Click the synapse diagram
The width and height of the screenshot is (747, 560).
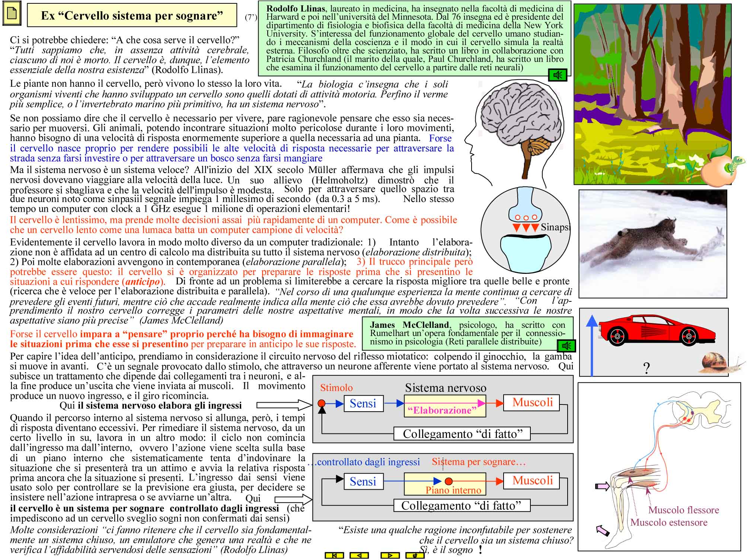[526, 231]
